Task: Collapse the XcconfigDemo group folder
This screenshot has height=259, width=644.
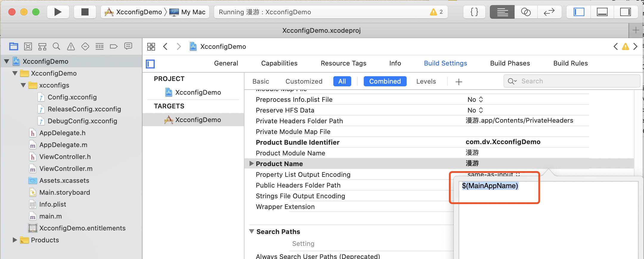Action: click(x=15, y=73)
